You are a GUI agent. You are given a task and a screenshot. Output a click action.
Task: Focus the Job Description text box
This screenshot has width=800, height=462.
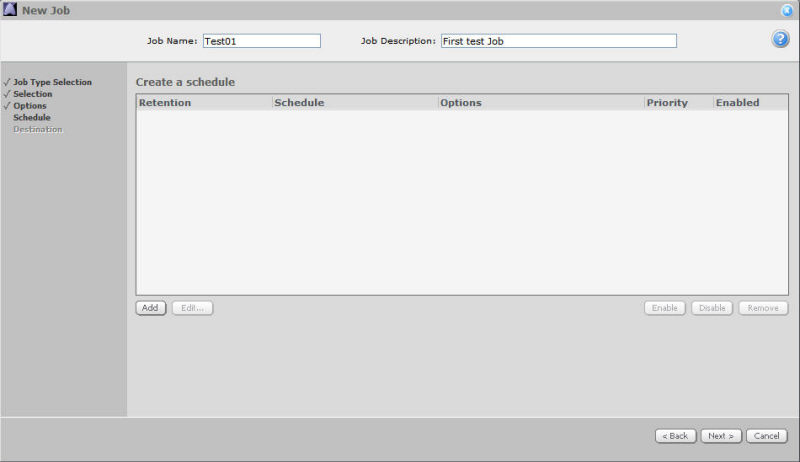pyautogui.click(x=558, y=41)
